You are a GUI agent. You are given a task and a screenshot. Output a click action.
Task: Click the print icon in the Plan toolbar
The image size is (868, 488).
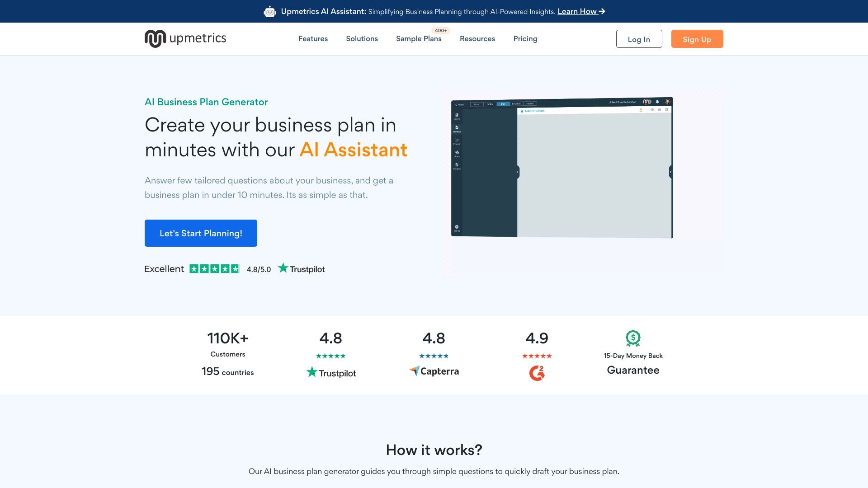point(660,110)
